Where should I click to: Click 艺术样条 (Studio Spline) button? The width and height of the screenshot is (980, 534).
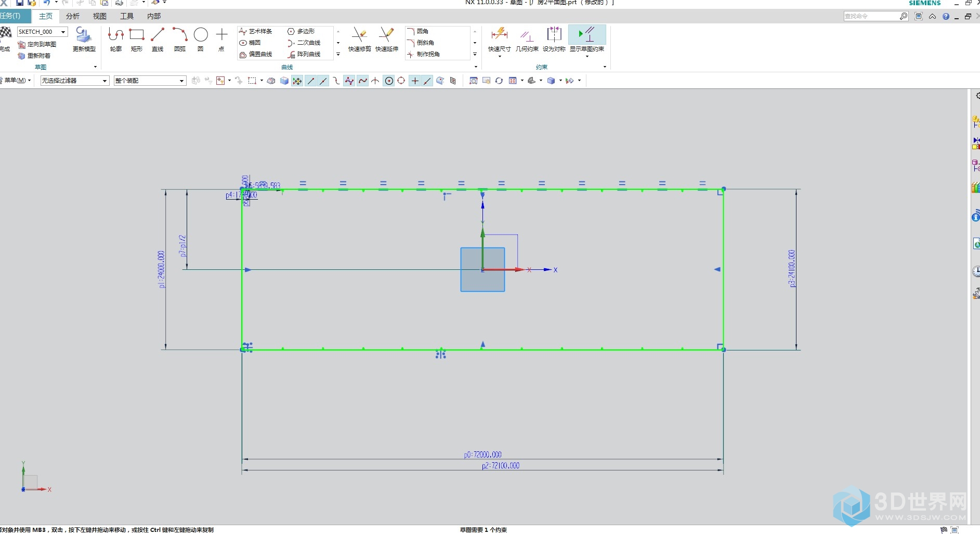click(255, 31)
